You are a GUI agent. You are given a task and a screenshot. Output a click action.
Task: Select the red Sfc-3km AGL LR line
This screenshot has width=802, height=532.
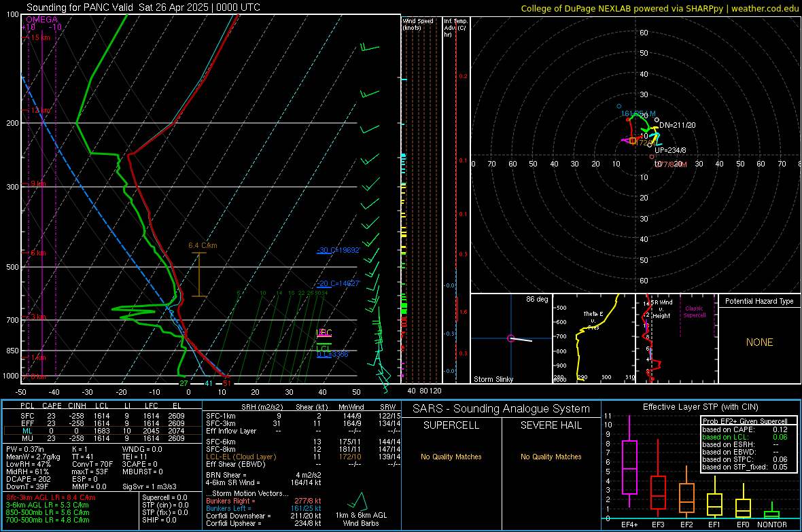(50, 497)
